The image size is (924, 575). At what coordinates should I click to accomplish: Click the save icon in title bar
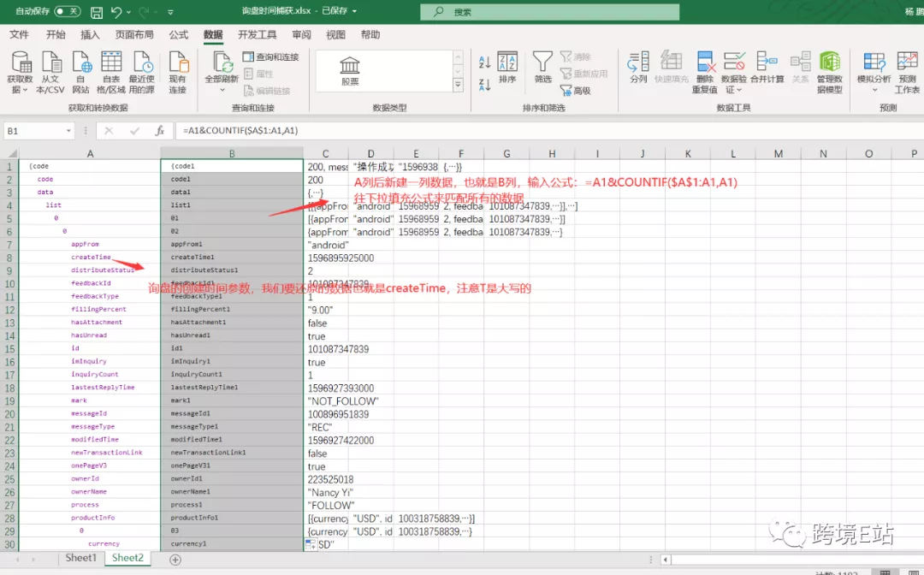tap(97, 11)
